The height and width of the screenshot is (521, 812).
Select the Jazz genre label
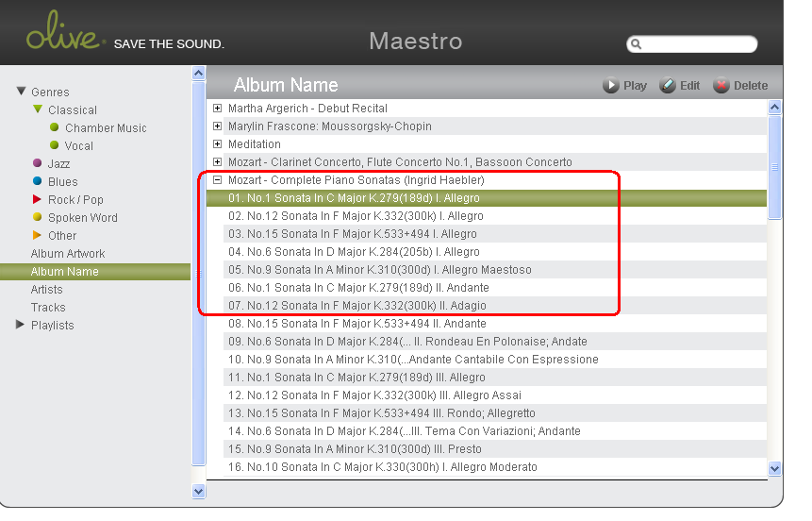(59, 164)
